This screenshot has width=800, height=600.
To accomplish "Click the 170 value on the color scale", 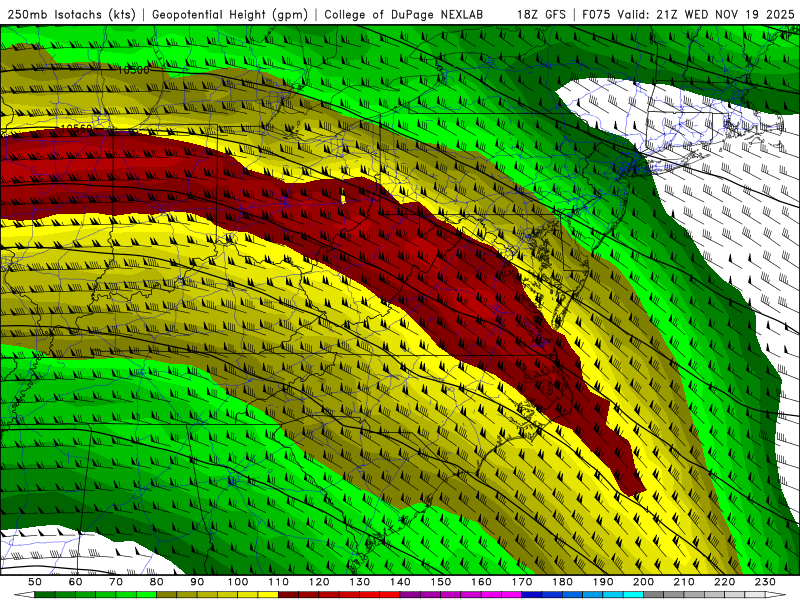I will pos(522,582).
